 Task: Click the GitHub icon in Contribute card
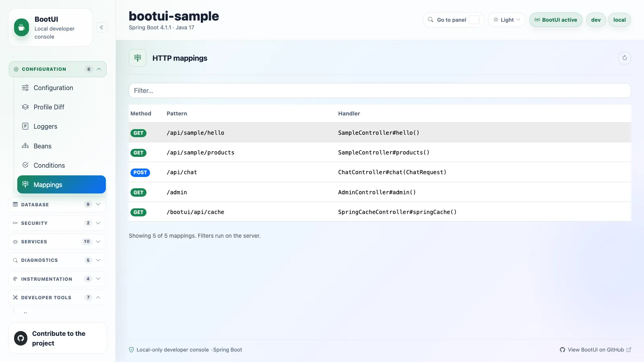click(x=21, y=338)
